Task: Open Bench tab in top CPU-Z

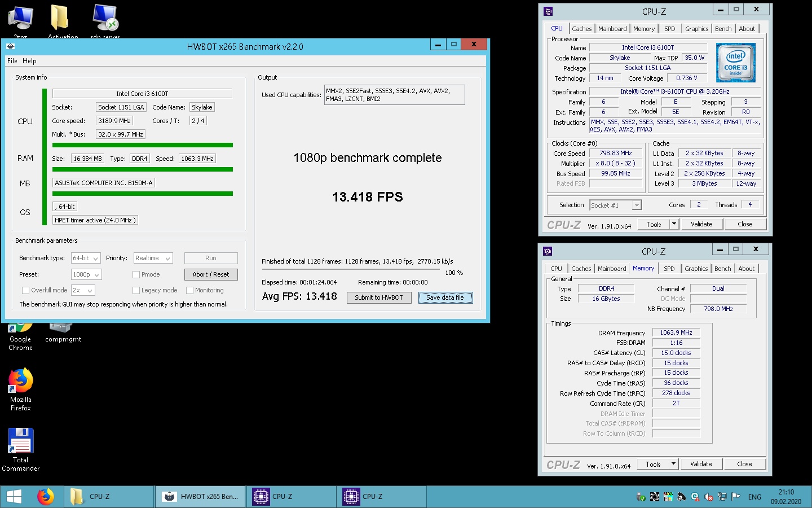Action: tap(723, 29)
